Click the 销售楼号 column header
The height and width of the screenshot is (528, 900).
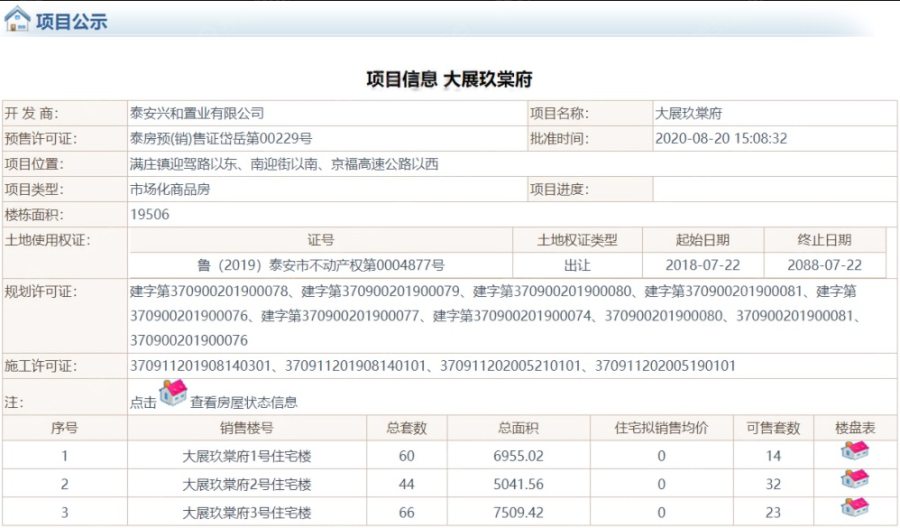click(247, 428)
